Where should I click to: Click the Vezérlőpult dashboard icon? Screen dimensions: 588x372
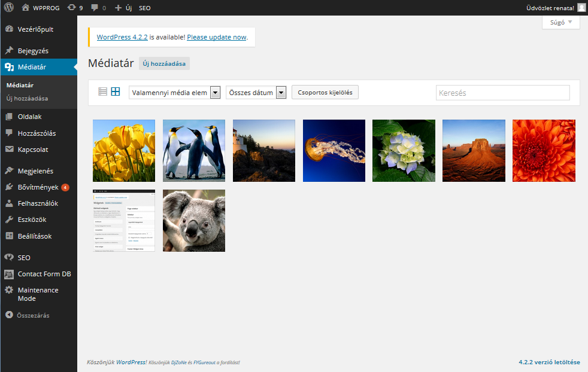tap(9, 29)
